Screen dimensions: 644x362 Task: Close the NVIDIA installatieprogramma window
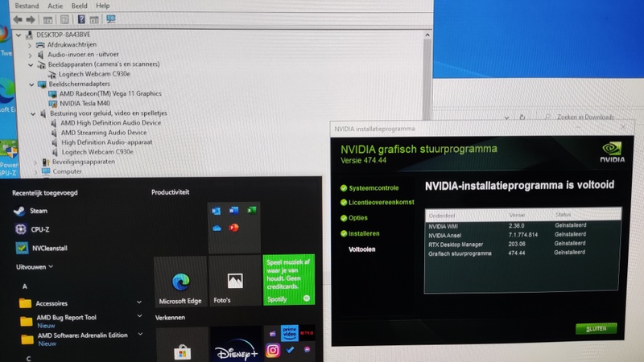[x=623, y=127]
